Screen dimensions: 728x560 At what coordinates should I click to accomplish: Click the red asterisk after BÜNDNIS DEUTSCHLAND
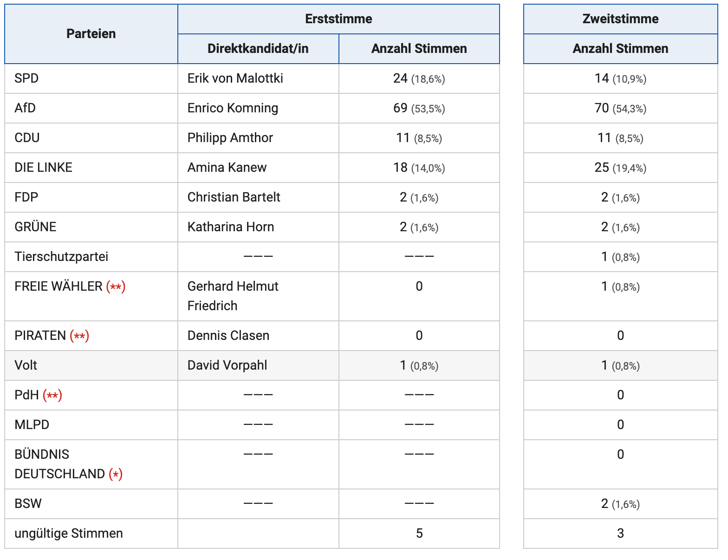116,475
